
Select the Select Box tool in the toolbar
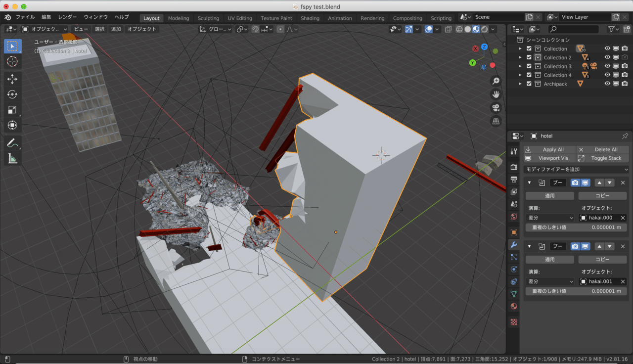tap(13, 46)
